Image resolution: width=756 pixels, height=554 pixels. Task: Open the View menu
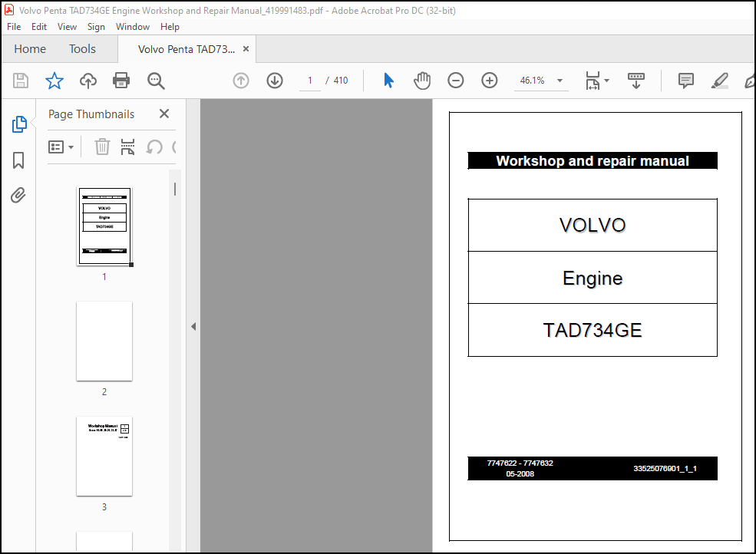(67, 27)
